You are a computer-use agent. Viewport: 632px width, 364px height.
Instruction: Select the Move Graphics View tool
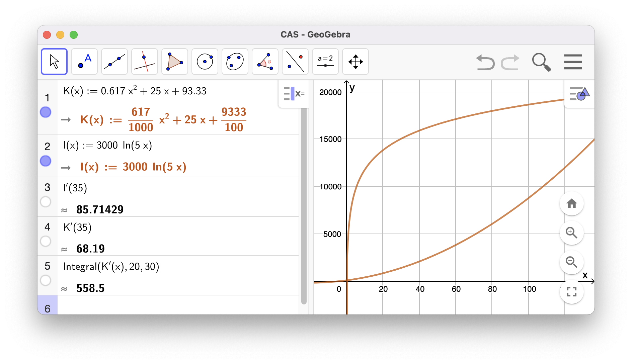(x=355, y=62)
